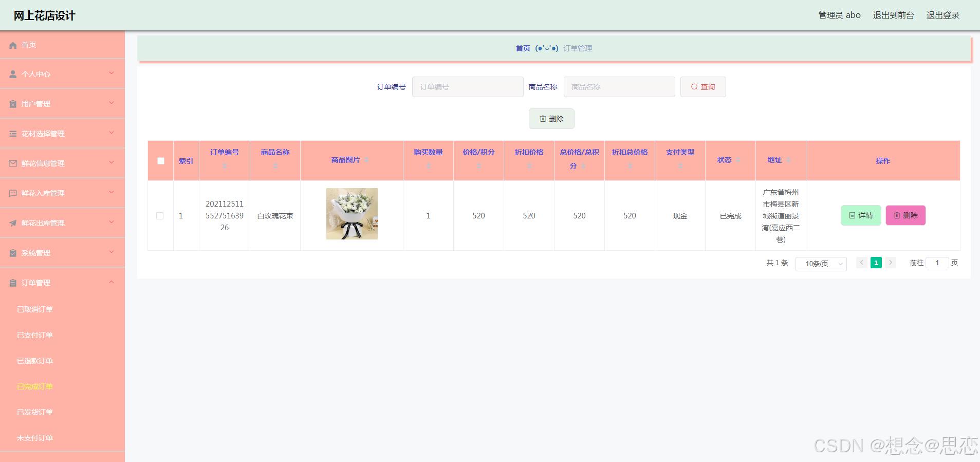Click the 已完成 status cell

(731, 216)
